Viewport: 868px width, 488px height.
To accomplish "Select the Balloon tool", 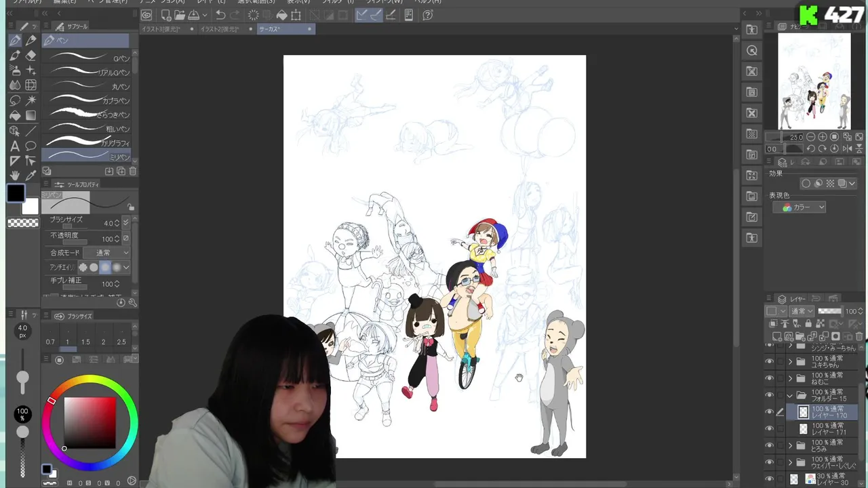I will [31, 146].
